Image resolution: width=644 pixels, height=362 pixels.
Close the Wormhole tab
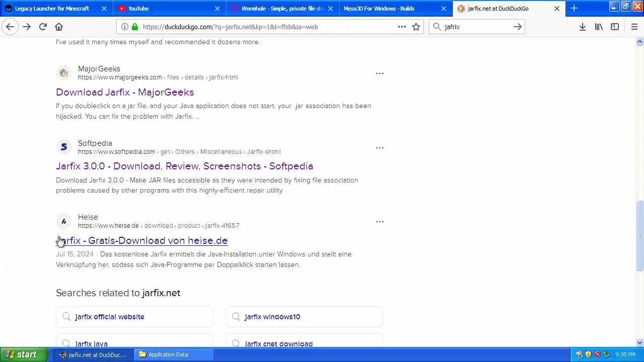331,9
